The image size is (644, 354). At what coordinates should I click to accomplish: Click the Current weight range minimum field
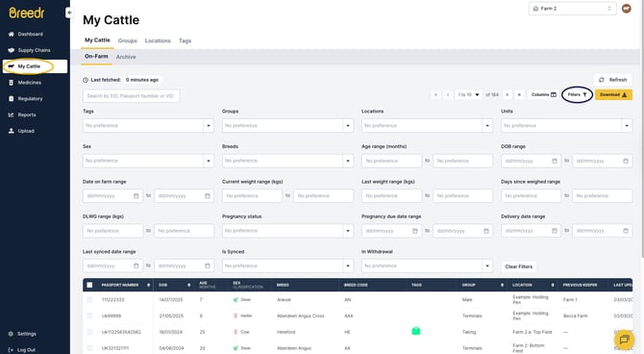coord(252,195)
